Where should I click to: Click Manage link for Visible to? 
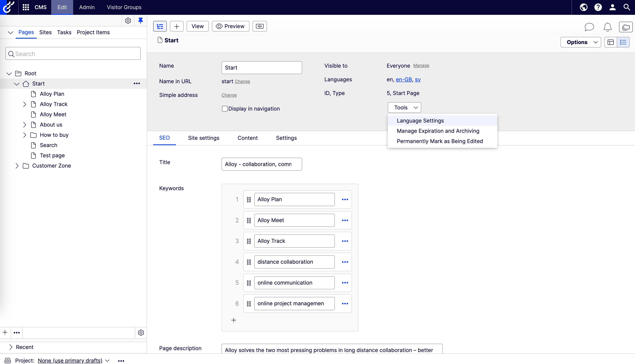click(421, 66)
